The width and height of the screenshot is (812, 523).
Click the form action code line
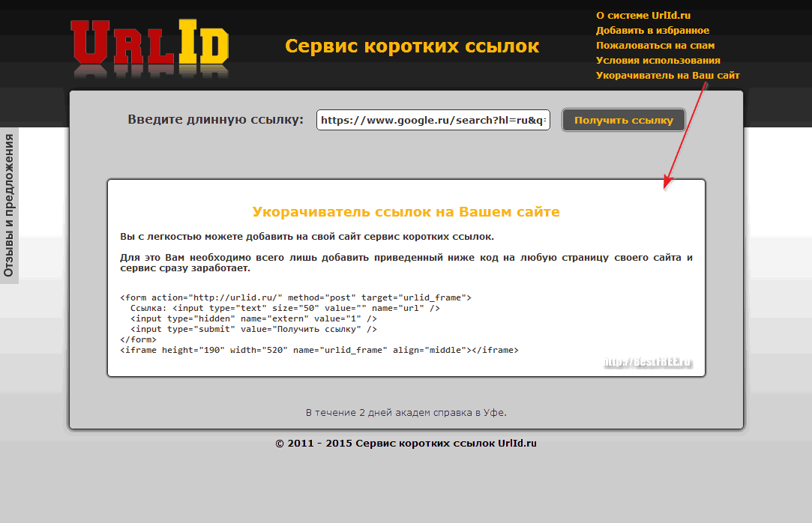click(x=295, y=297)
